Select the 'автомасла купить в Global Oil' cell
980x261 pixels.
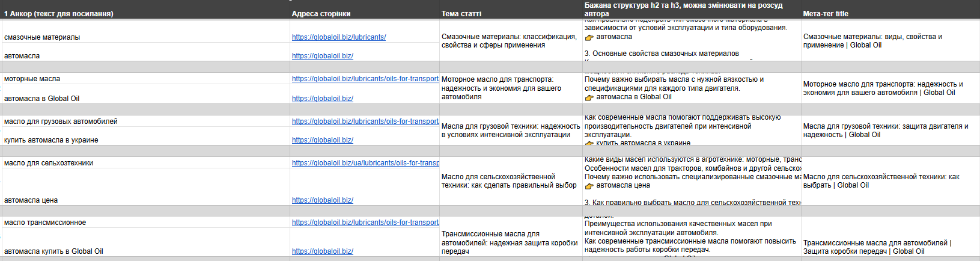pos(146,242)
